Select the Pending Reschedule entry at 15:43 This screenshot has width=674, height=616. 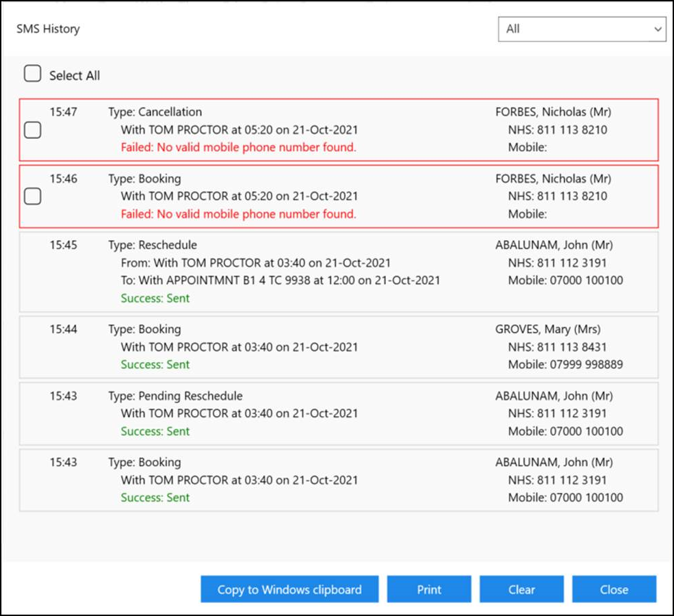pos(339,413)
